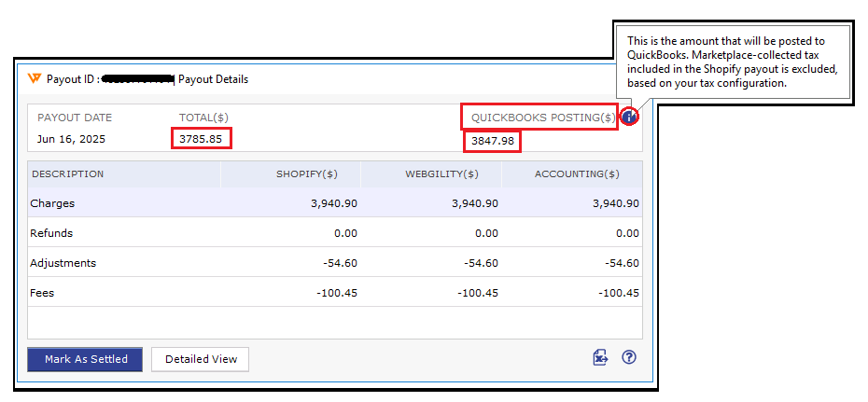The width and height of the screenshot is (868, 402).
Task: Select the Charges row
Action: click(x=52, y=203)
